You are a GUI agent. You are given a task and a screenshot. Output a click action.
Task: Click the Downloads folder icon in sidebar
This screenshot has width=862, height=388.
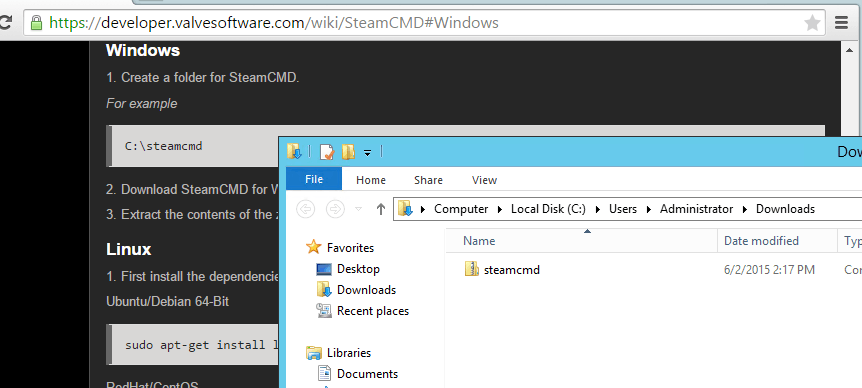(x=324, y=289)
